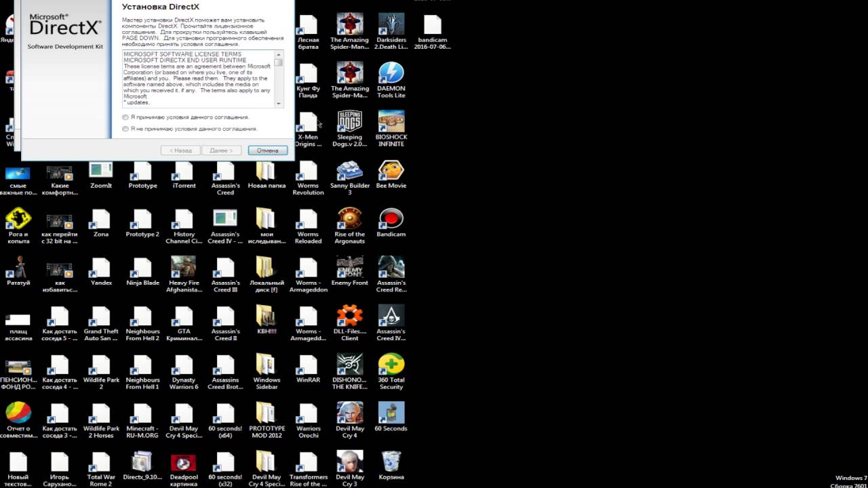Image resolution: width=868 pixels, height=488 pixels.
Task: Select the X-Men Origins shortcut
Action: click(x=308, y=129)
